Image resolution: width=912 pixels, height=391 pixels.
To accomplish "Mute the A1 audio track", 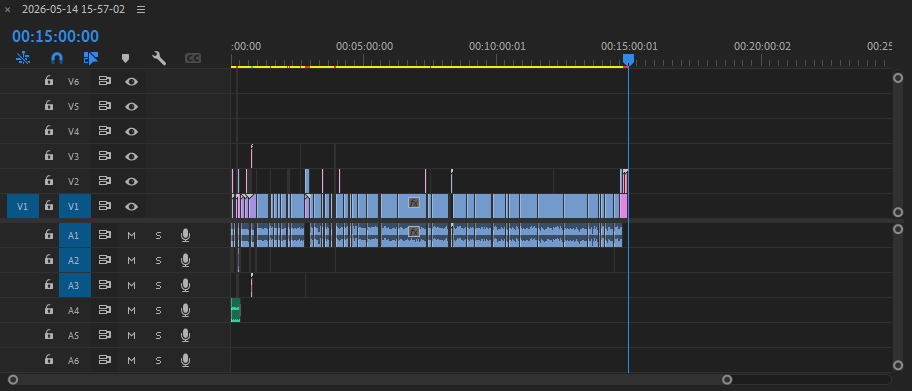I will [x=131, y=236].
